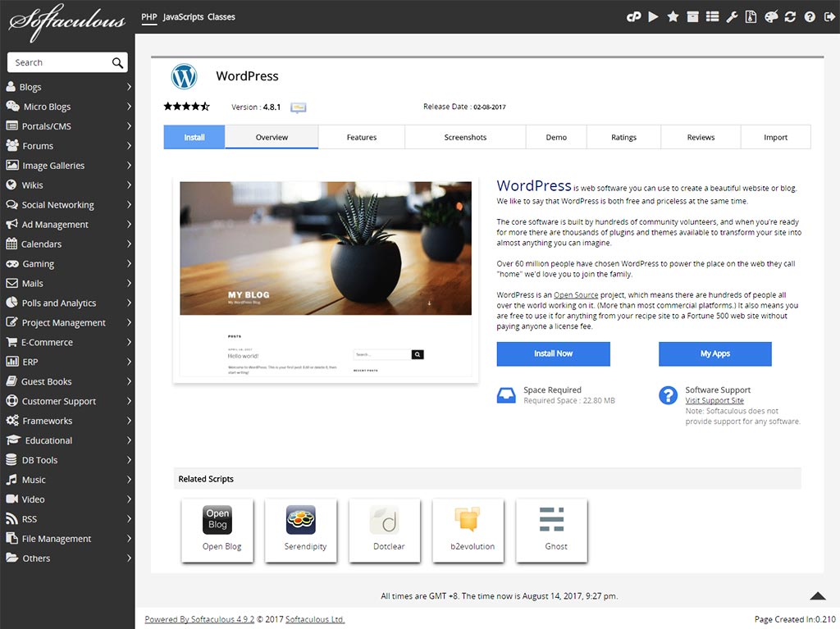
Task: Expand the Music category
Action: pyautogui.click(x=67, y=480)
